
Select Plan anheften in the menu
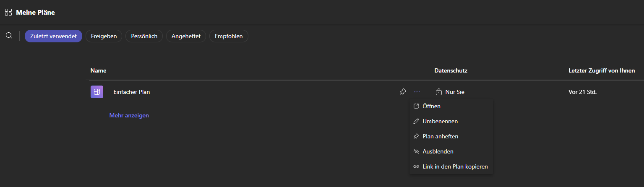451,136
